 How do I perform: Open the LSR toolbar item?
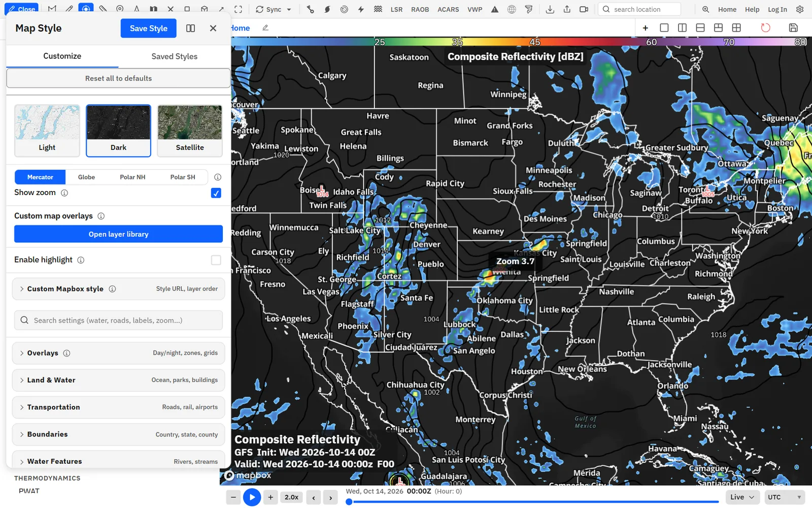tap(396, 9)
